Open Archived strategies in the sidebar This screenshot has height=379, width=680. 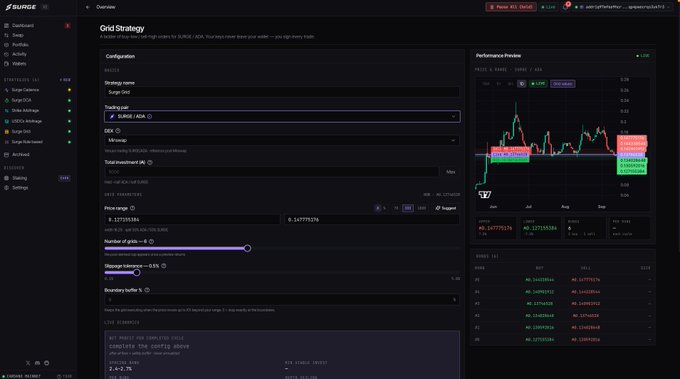tap(20, 155)
